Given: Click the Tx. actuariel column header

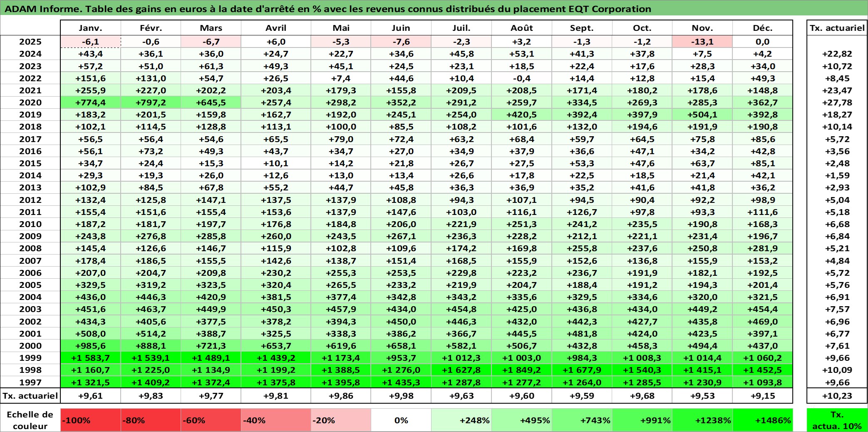Looking at the screenshot, I should point(837,28).
